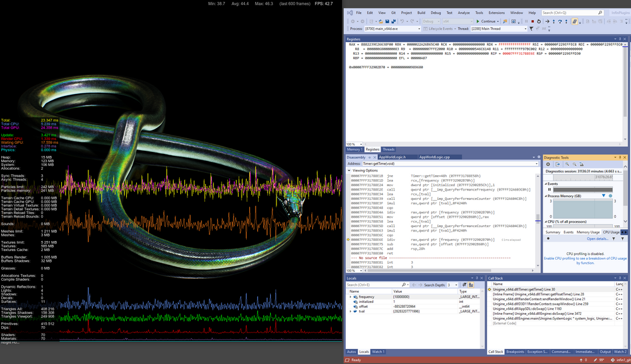Click the Restart debugging icon
Screen dimensions: 631x364
(x=540, y=21)
